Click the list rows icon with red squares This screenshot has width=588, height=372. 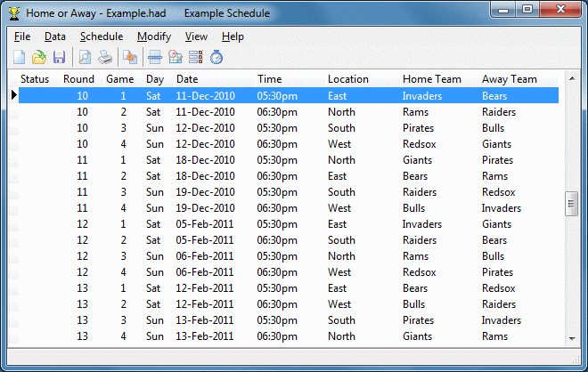coord(195,57)
